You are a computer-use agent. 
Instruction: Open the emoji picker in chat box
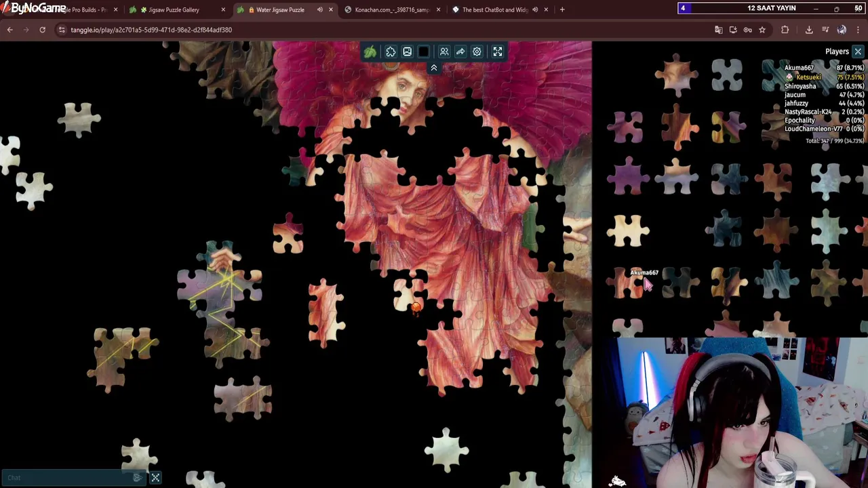click(x=138, y=478)
